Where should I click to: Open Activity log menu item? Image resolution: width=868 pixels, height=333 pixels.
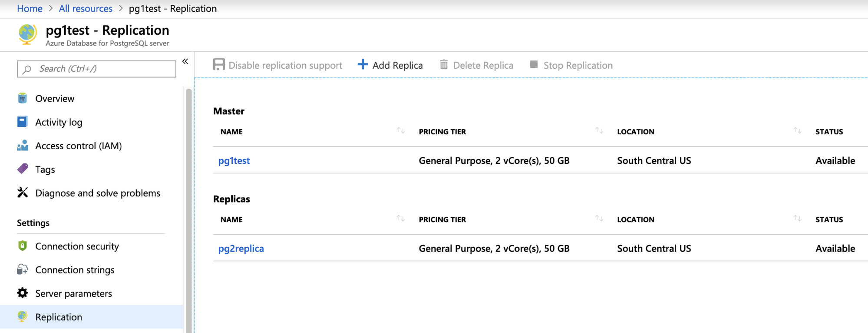(59, 122)
